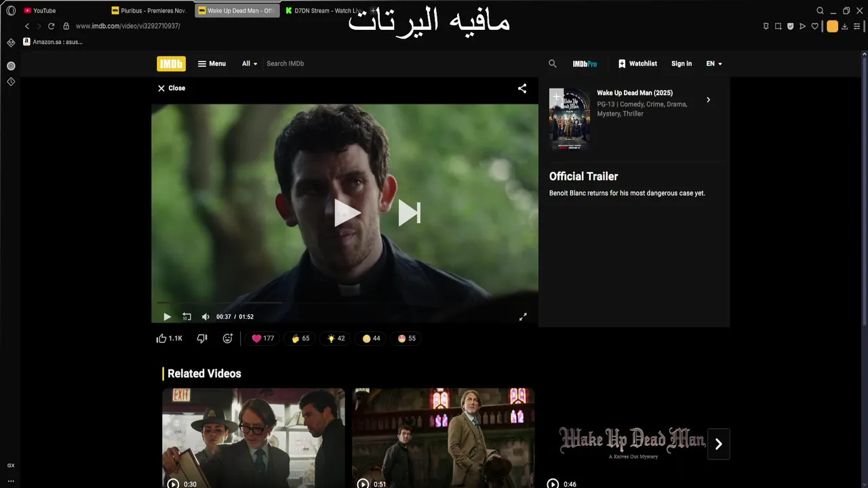Open a new browser tab
Screen dimensions: 868x488
(x=373, y=11)
